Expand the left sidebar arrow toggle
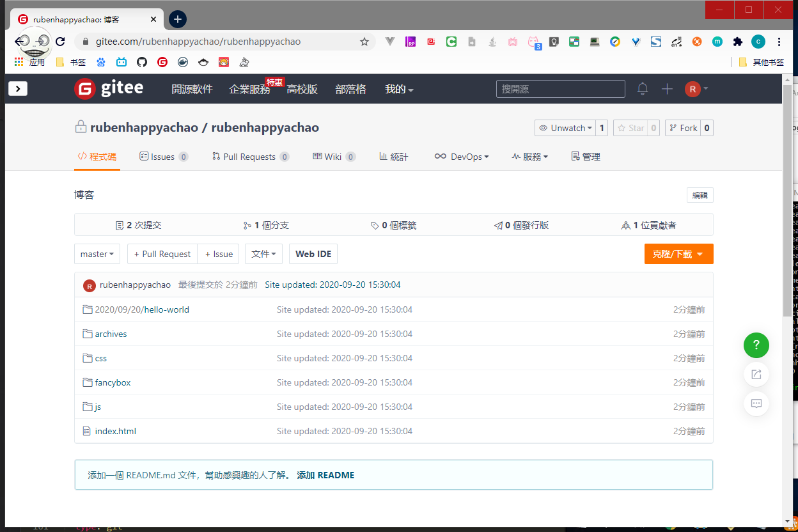The width and height of the screenshot is (798, 532). coord(18,89)
